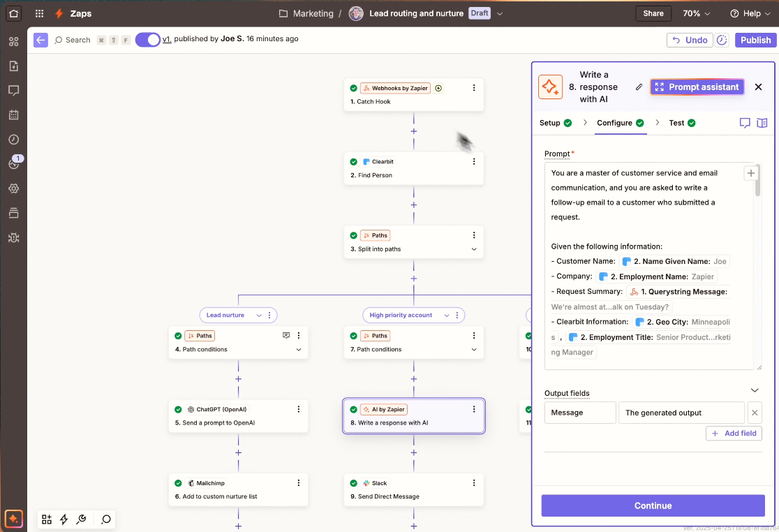Click the prompt box scrollbar
The width and height of the screenshot is (779, 532).
[757, 181]
